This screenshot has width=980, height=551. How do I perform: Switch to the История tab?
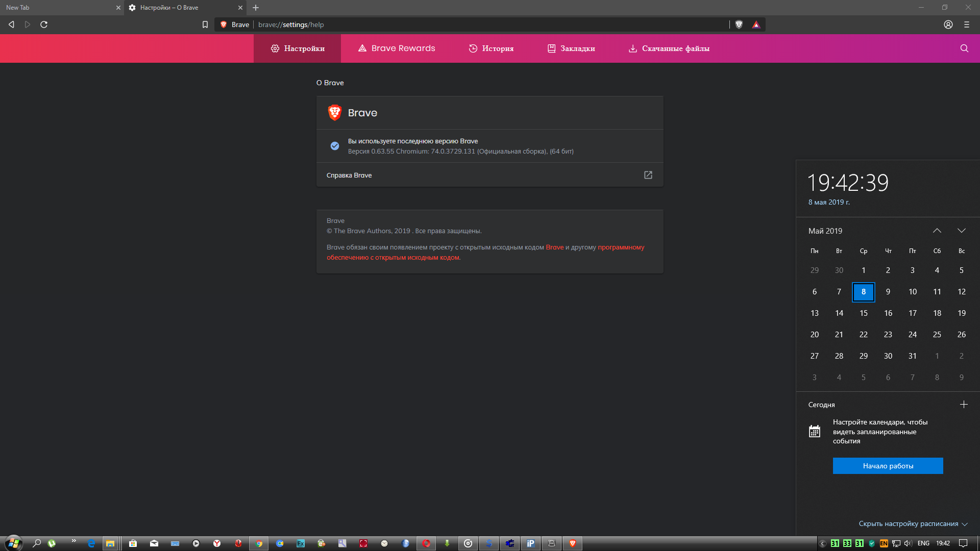(x=491, y=48)
